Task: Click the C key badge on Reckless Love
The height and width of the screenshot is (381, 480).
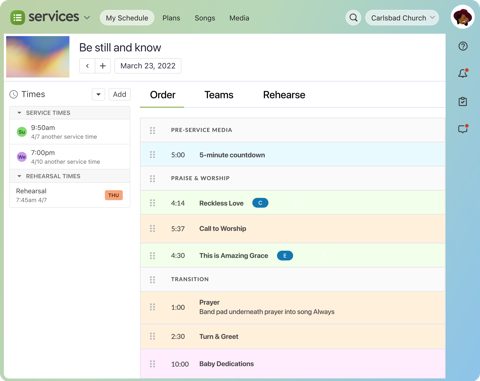Action: 260,203
